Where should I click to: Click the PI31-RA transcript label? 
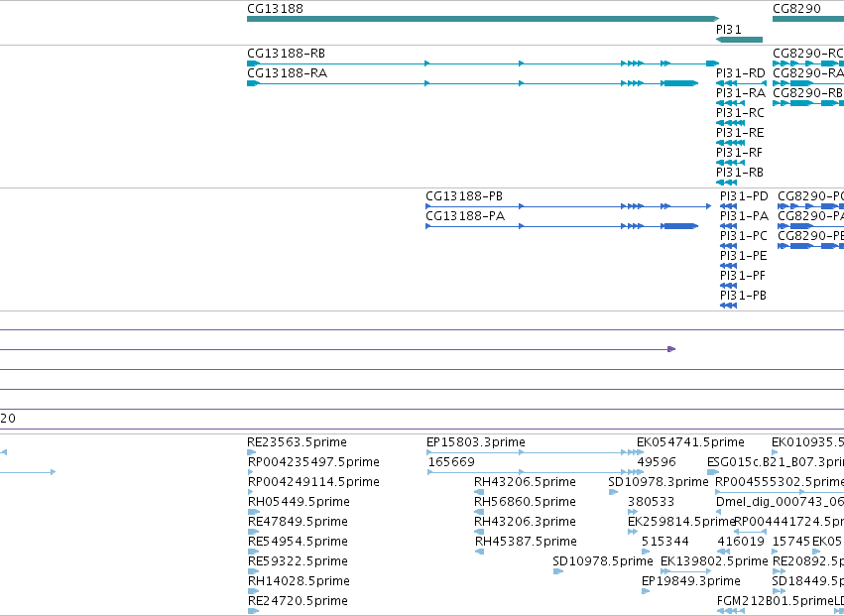(x=740, y=93)
